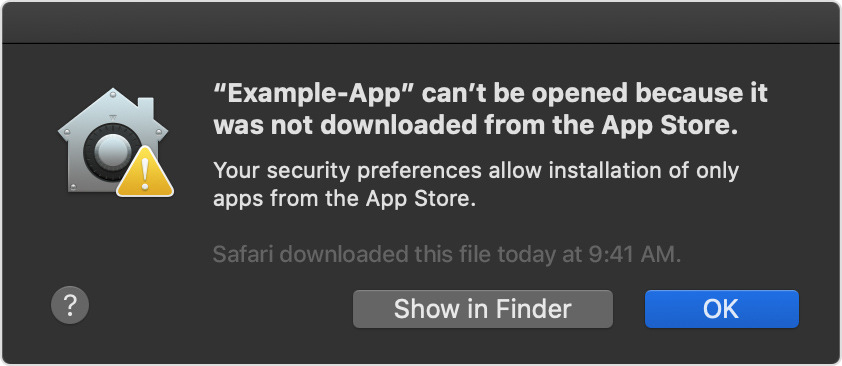
Task: Click the word "Safari" in gray download note
Action: (x=244, y=254)
